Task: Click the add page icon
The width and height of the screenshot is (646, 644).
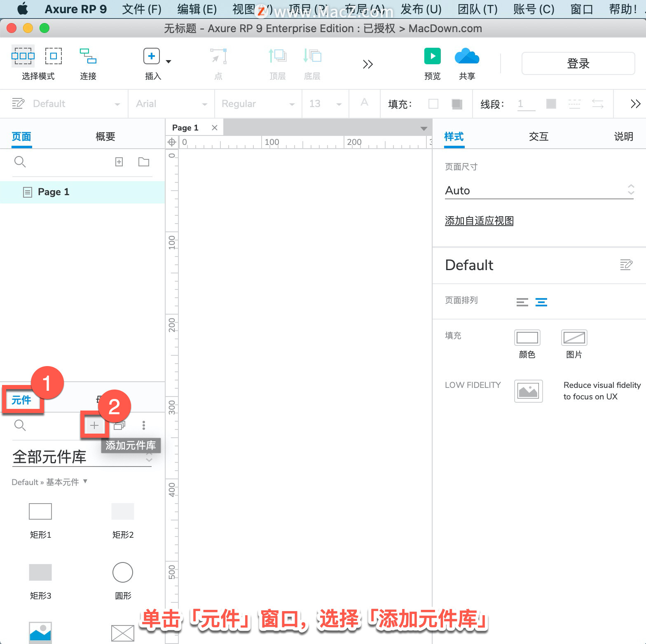Action: click(x=119, y=162)
